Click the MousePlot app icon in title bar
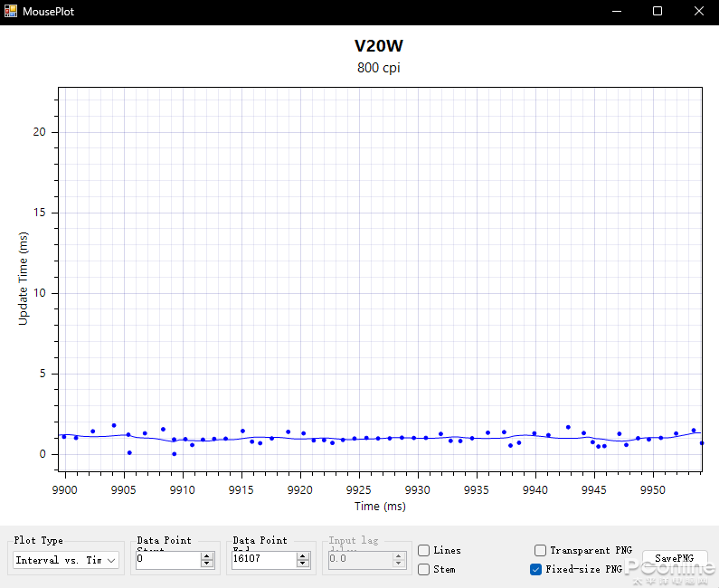 point(11,11)
